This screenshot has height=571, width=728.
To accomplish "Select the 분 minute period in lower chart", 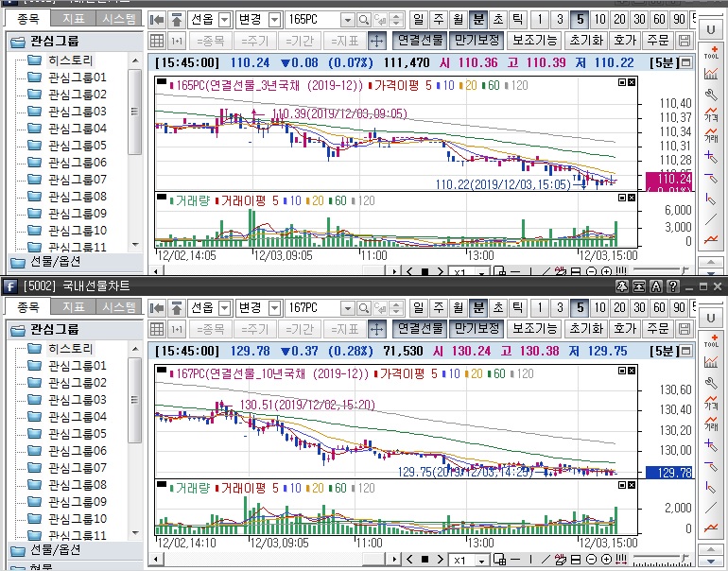I will pos(477,308).
